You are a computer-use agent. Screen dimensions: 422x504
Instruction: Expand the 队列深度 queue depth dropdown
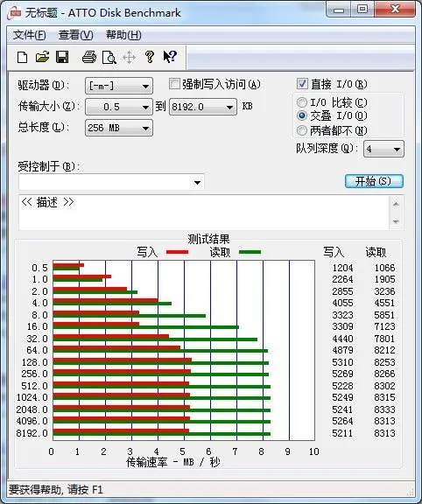pos(383,149)
